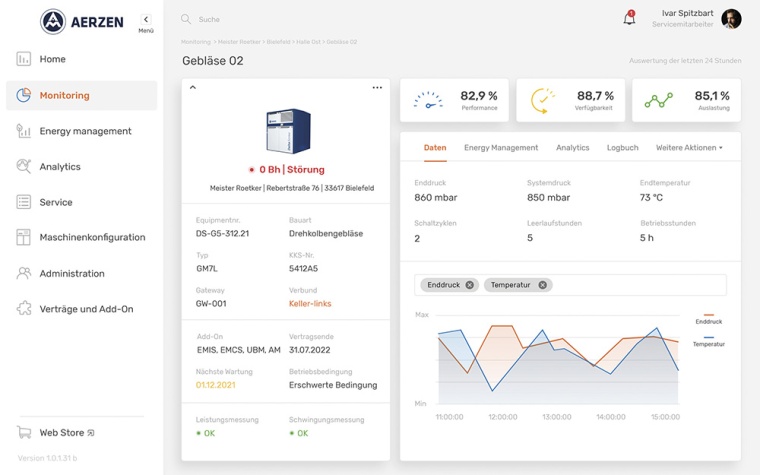760x475 pixels.
Task: Remove the Enddruck filter chip
Action: (x=469, y=285)
